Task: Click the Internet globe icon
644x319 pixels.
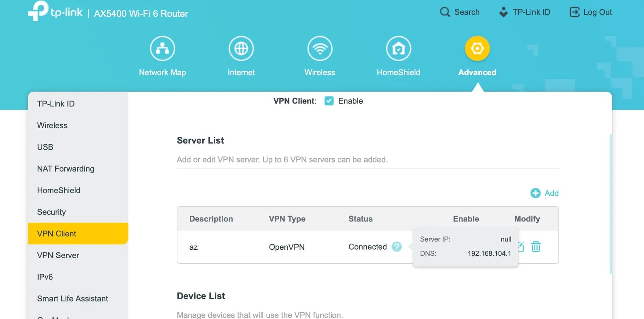Action: 241,49
